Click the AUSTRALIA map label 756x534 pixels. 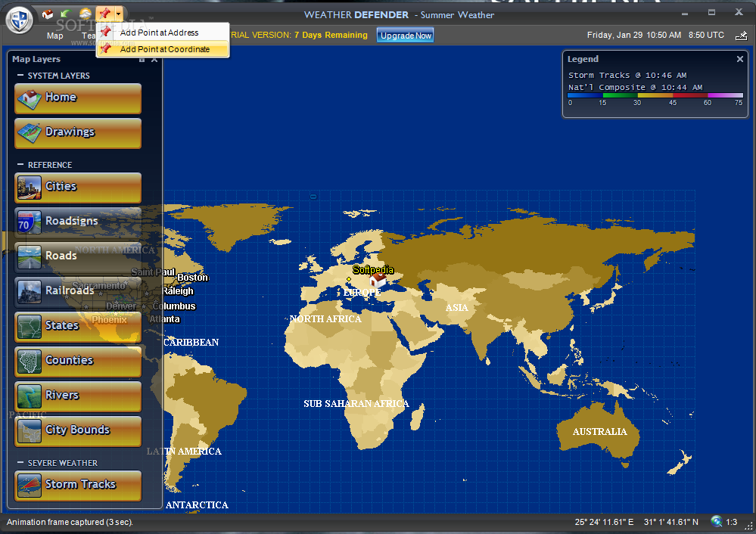pyautogui.click(x=600, y=431)
